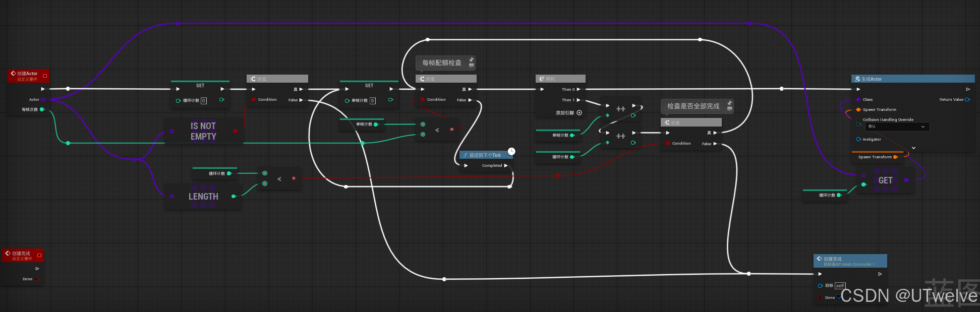Click the LENGTH node array input pin
The width and height of the screenshot is (980, 312).
click(171, 197)
